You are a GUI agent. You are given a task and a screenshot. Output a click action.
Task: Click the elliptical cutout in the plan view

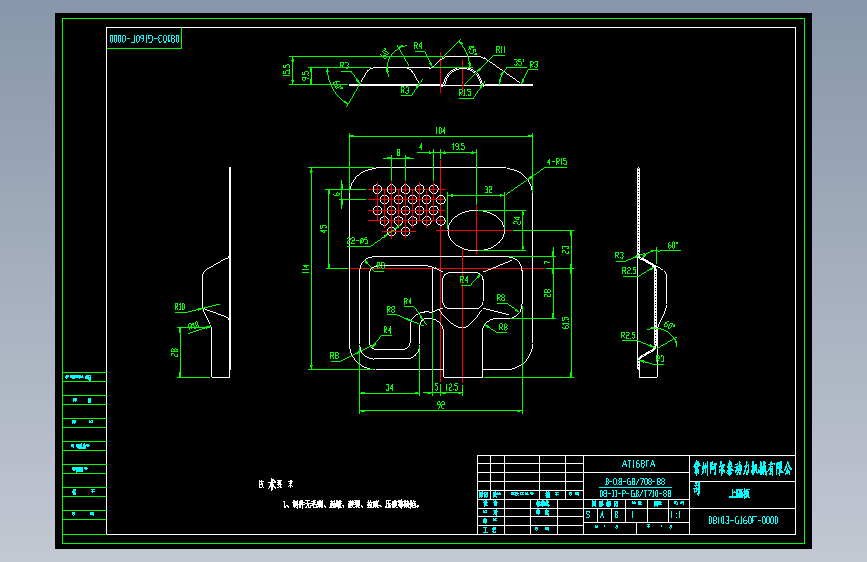click(x=476, y=230)
